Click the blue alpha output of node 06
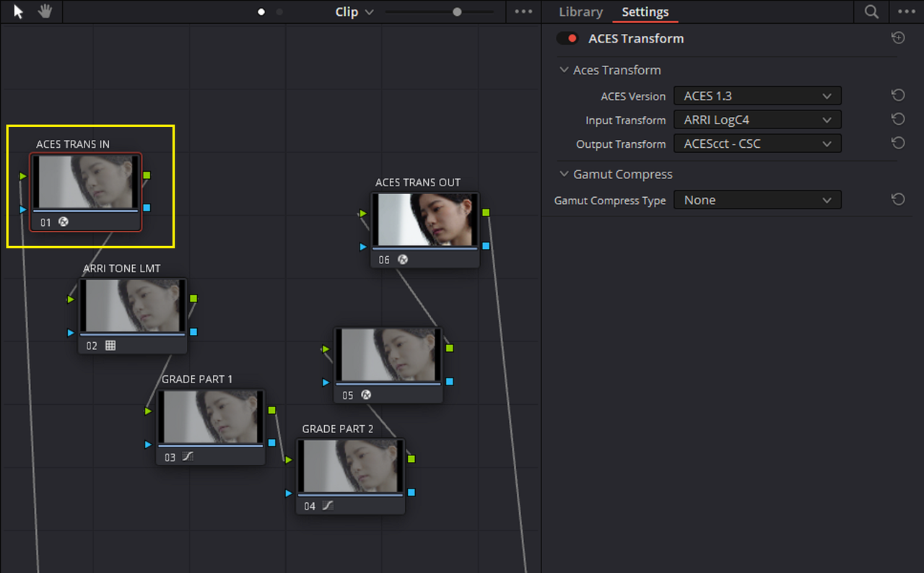The width and height of the screenshot is (924, 573). pos(486,246)
